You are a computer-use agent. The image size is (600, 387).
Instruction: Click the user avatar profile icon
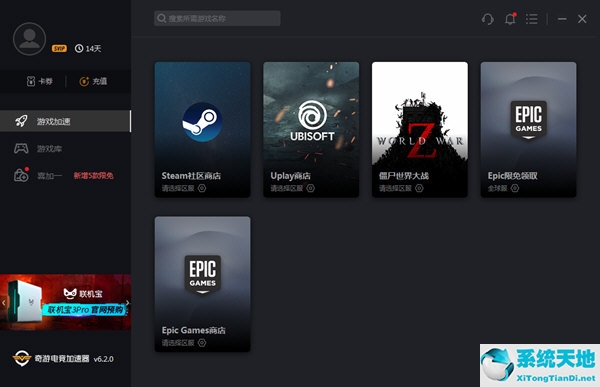click(x=29, y=39)
